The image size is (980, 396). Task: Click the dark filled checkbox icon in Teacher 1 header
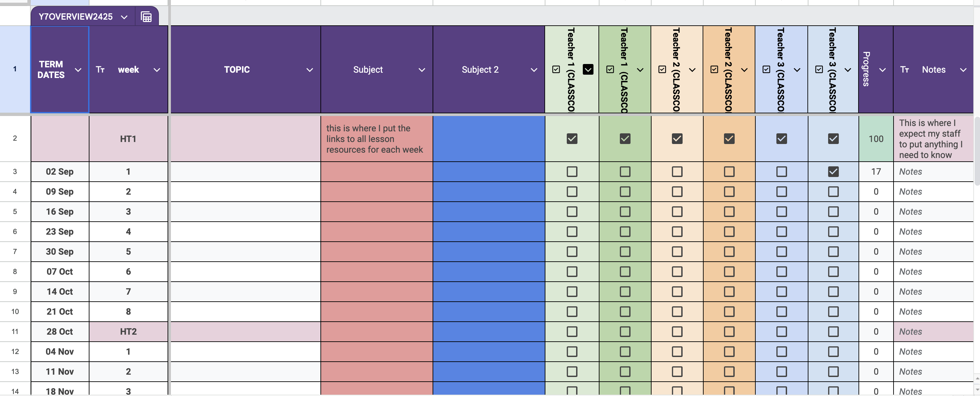pos(588,70)
